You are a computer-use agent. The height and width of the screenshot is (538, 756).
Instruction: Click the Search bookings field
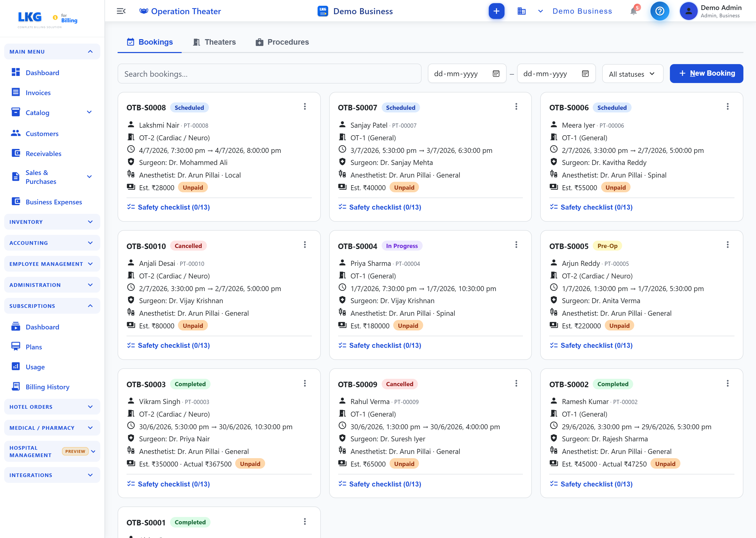coord(269,74)
